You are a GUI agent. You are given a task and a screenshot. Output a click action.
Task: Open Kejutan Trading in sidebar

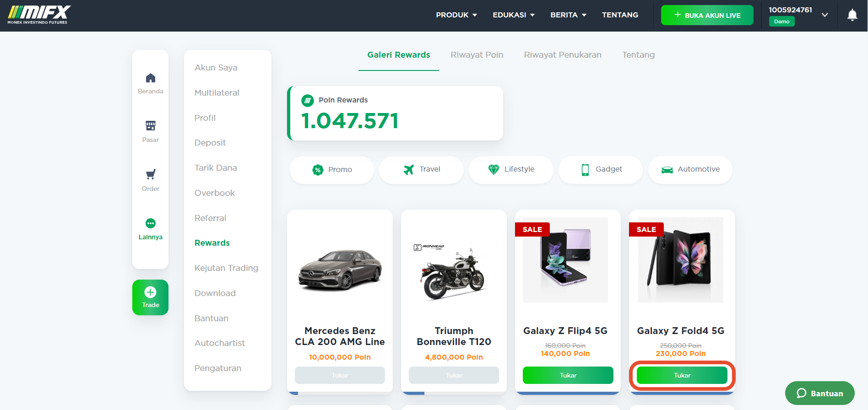point(226,268)
